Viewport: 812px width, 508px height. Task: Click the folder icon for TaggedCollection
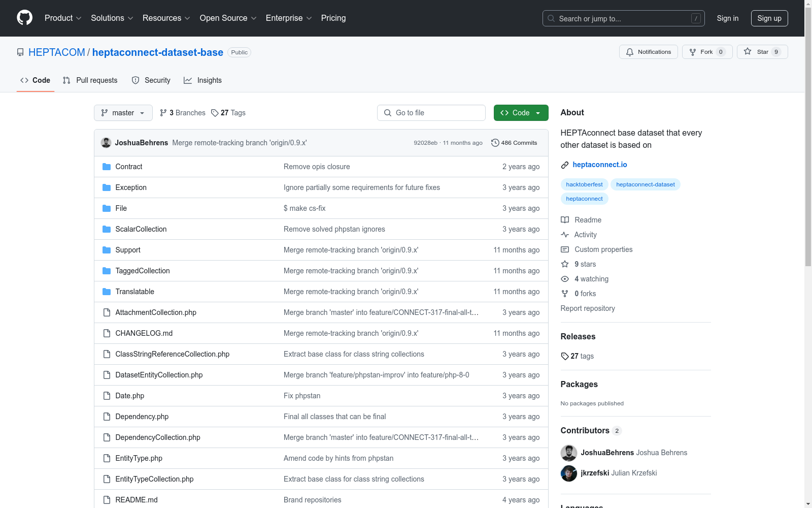(107, 271)
